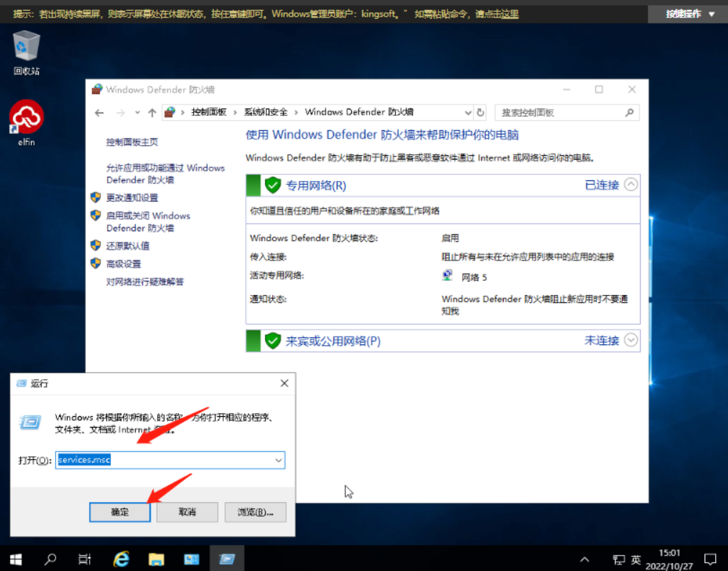Image resolution: width=728 pixels, height=571 pixels.
Task: Collapse the 专用网络(R) section chevron
Action: click(631, 185)
